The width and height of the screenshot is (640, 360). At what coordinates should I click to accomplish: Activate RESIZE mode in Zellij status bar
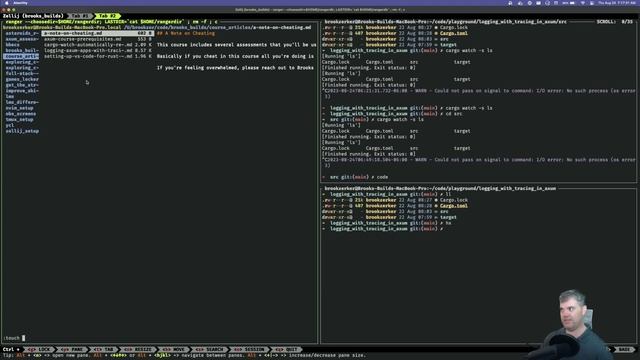pyautogui.click(x=138, y=349)
